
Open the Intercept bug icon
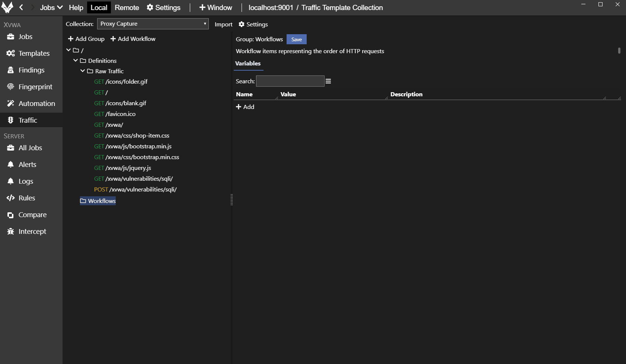[10, 231]
